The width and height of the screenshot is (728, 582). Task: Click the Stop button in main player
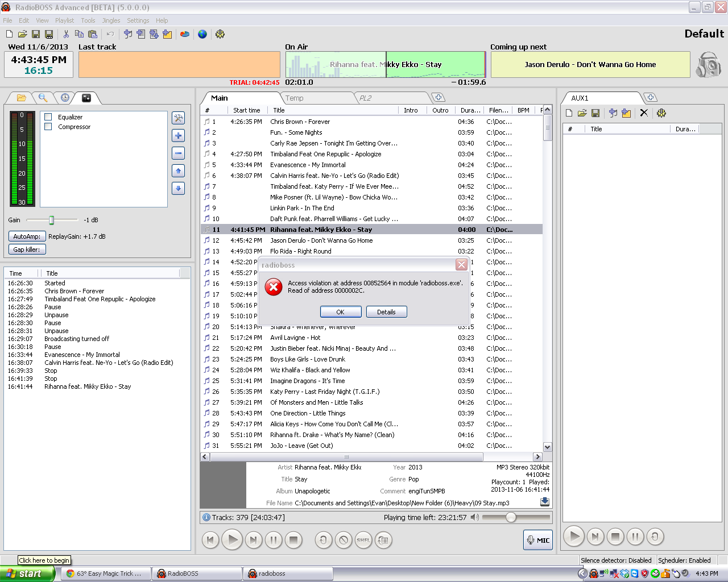[293, 540]
